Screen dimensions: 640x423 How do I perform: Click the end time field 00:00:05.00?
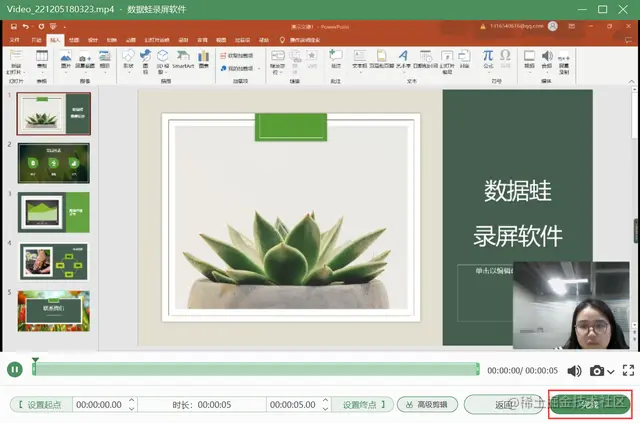(x=293, y=405)
